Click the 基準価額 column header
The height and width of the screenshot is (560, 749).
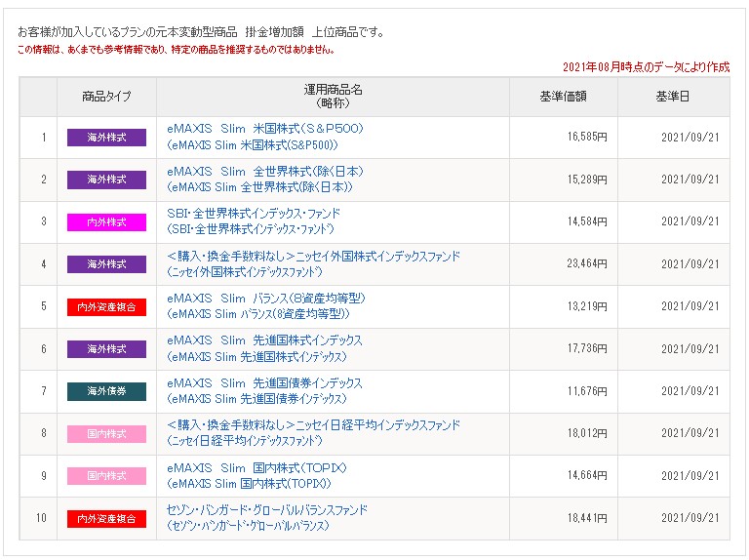(563, 97)
